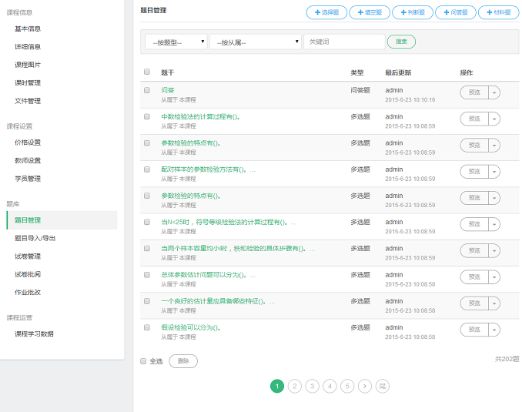Tick the header select-all checkbox beside 题干

[147, 72]
